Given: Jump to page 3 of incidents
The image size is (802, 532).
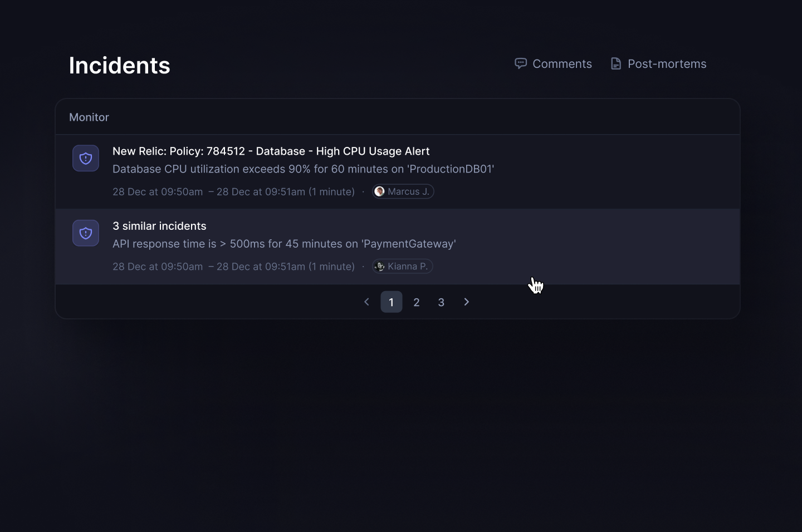Looking at the screenshot, I should [x=441, y=302].
